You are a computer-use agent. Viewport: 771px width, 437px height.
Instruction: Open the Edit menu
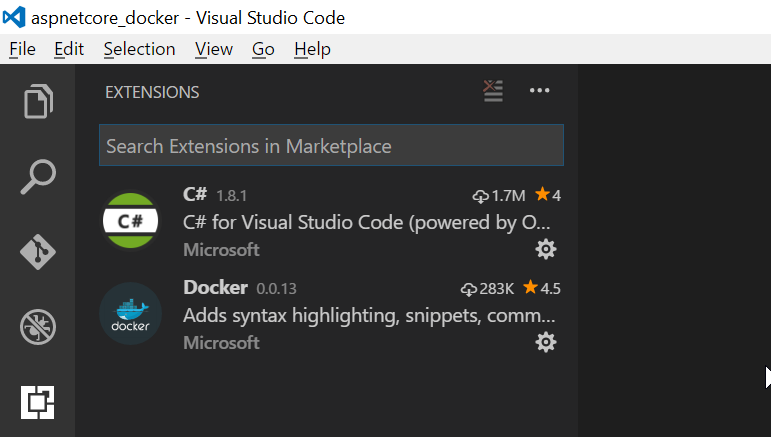pyautogui.click(x=69, y=49)
